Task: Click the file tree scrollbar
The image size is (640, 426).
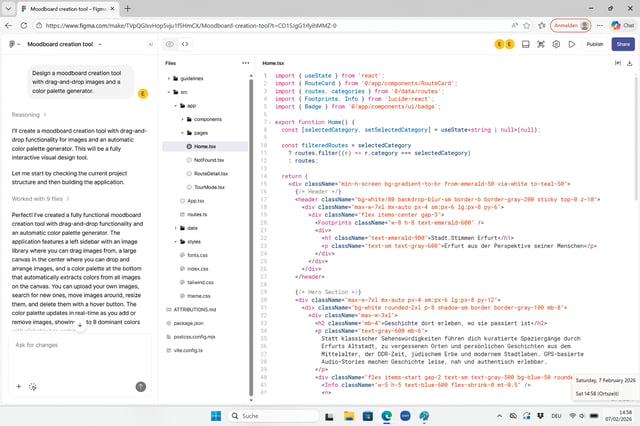Action: [251, 237]
